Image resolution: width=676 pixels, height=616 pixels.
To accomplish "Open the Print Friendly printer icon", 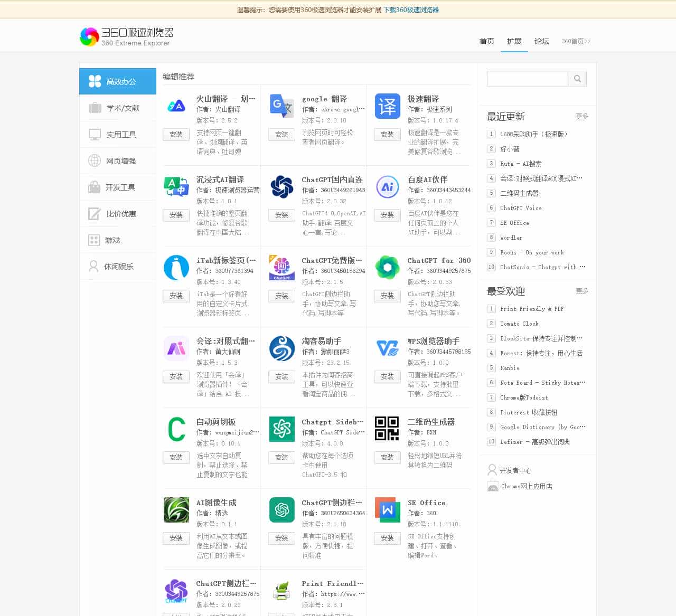I will click(x=282, y=591).
